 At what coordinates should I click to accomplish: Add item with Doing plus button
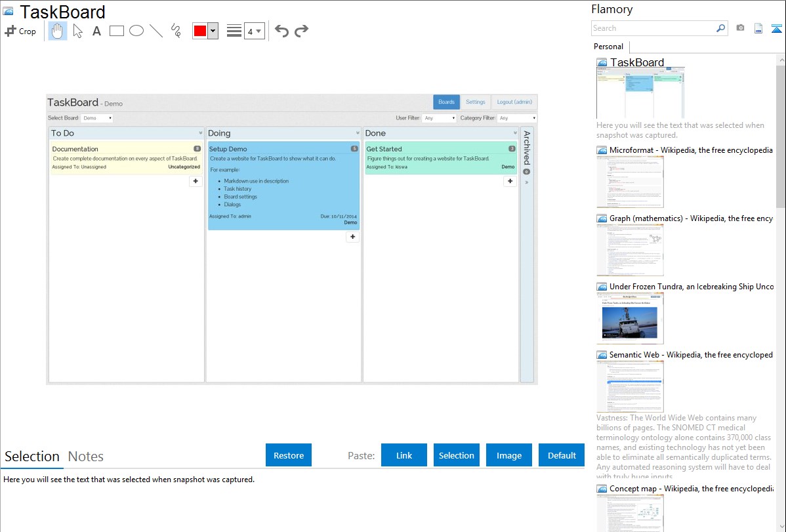352,237
